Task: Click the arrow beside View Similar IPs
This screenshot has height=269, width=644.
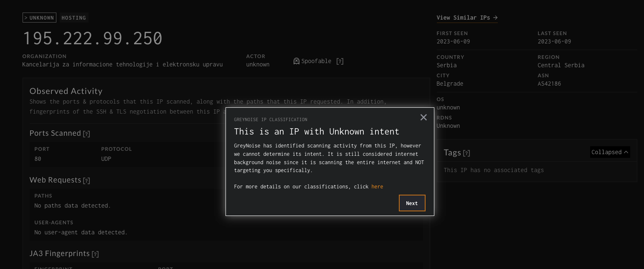Action: pyautogui.click(x=495, y=18)
